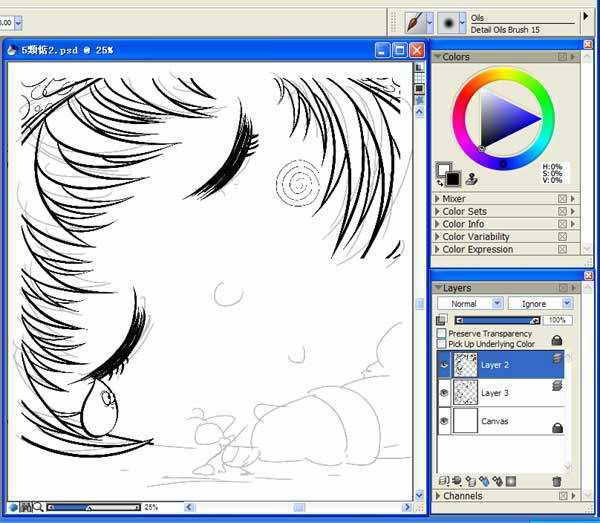Click the brush category icon in property bar
The height and width of the screenshot is (523, 600).
(415, 21)
